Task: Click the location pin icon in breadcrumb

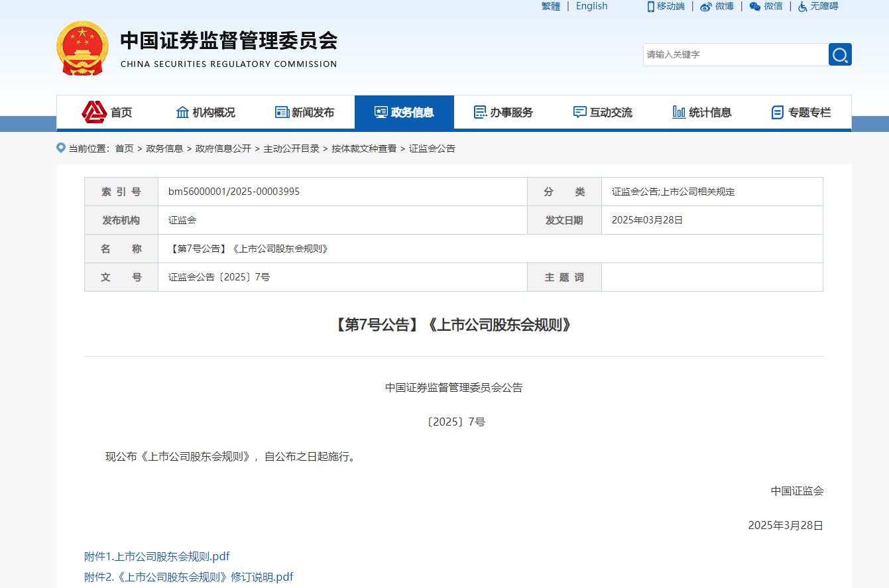Action: tap(61, 148)
